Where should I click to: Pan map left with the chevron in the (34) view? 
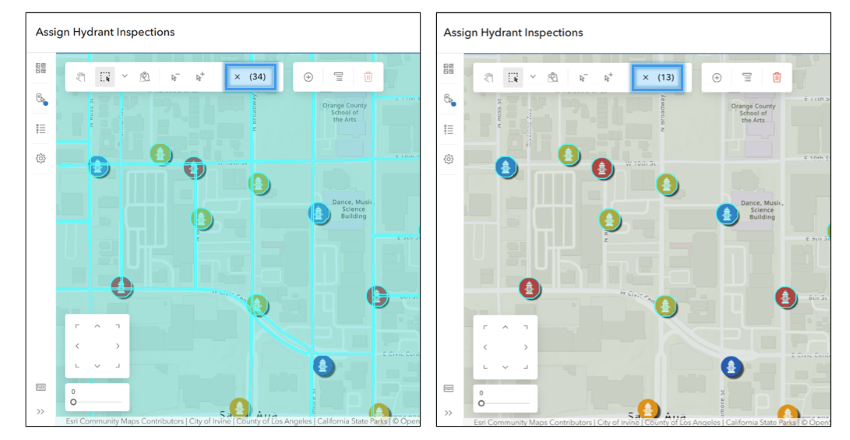point(78,346)
